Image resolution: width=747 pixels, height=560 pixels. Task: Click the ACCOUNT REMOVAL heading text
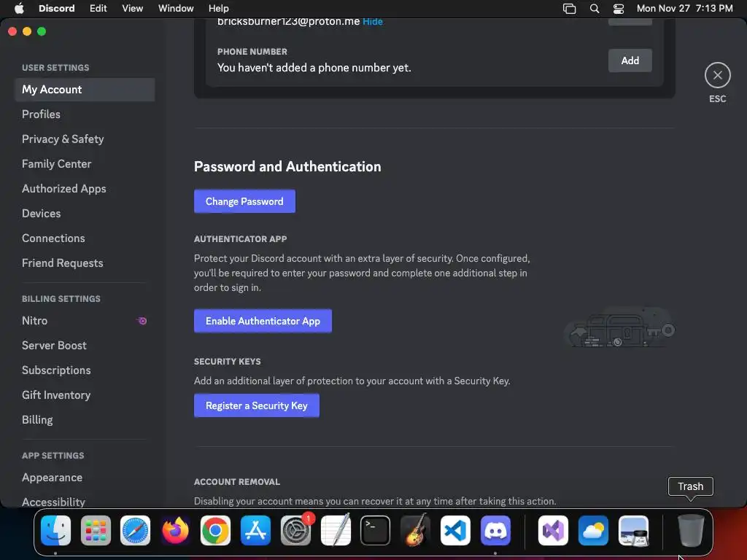237,482
